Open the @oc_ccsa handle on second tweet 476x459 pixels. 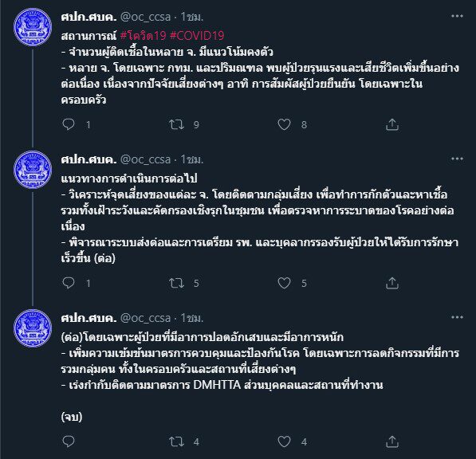145,159
